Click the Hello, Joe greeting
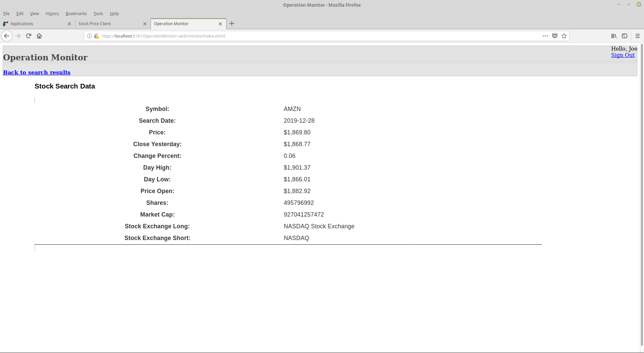Viewport: 644px width, 353px height. 624,49
